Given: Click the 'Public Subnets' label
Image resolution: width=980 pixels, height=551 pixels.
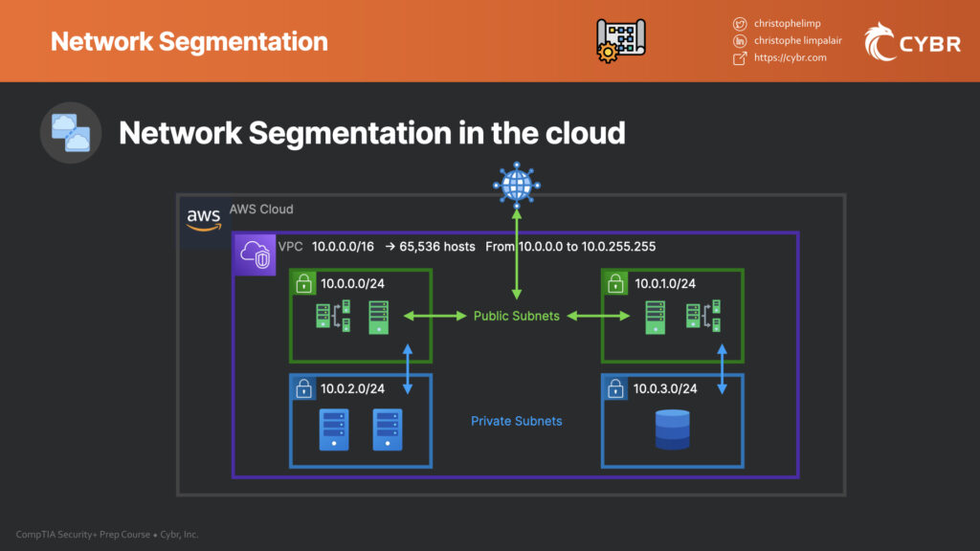Looking at the screenshot, I should click(x=516, y=316).
